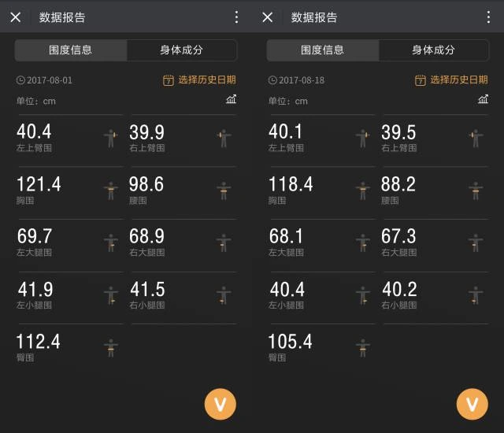
Task: Select 围度信息 tab in the left report
Action: click(x=71, y=50)
